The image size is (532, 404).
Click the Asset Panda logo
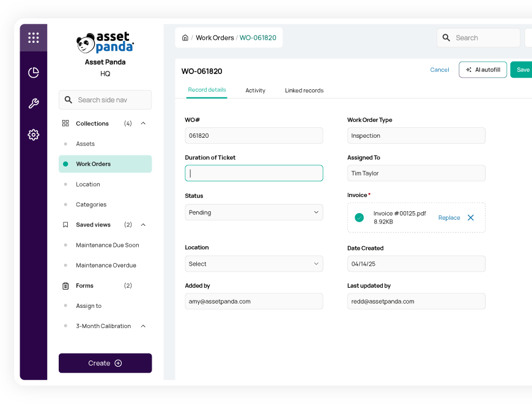tap(105, 43)
